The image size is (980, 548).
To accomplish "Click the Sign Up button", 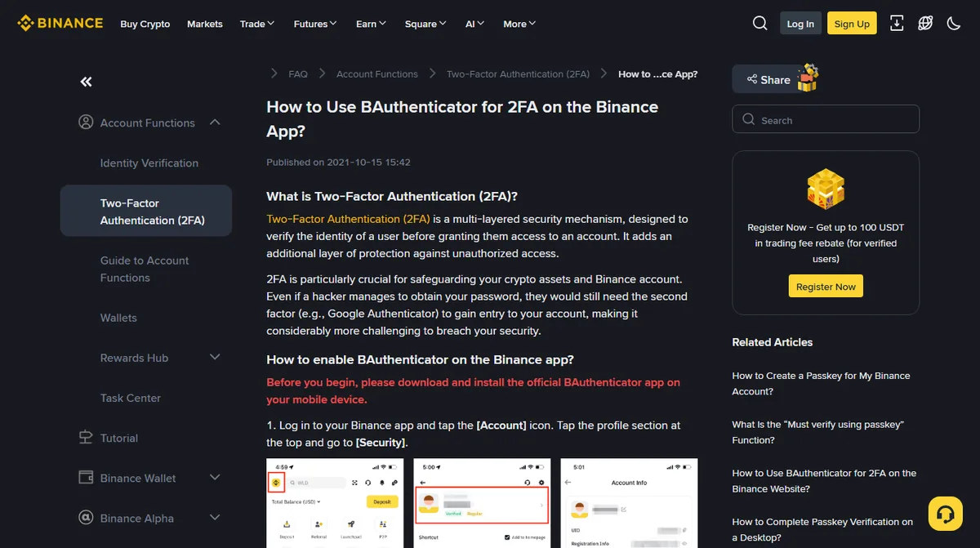I will (852, 24).
